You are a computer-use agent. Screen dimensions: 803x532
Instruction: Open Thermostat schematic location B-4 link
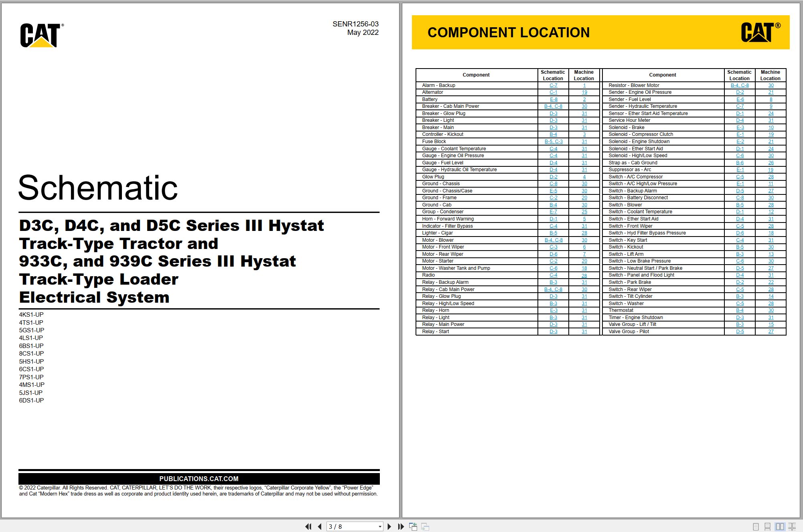(740, 310)
